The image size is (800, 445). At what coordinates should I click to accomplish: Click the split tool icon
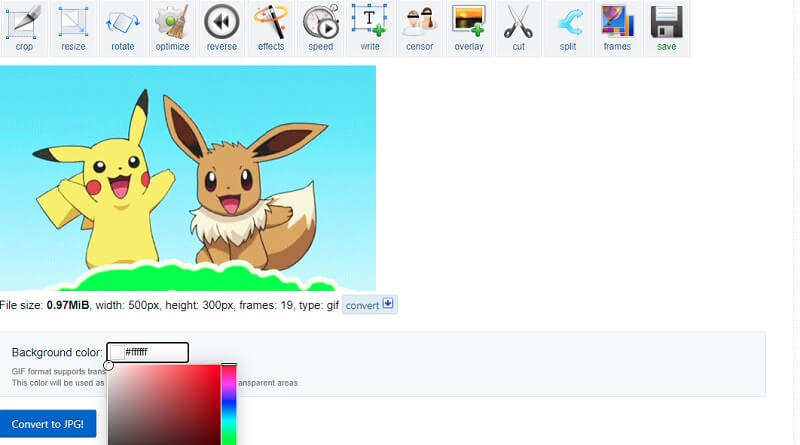(567, 28)
